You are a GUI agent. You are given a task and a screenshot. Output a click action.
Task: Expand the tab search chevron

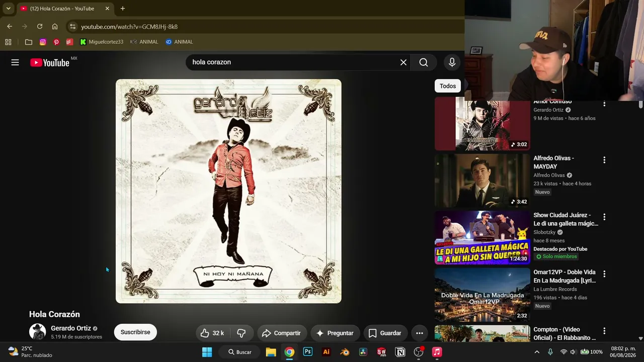(x=8, y=9)
